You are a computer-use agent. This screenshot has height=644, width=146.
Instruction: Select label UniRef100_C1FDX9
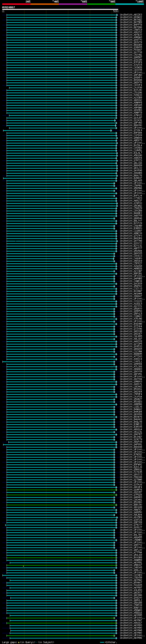(x=131, y=135)
